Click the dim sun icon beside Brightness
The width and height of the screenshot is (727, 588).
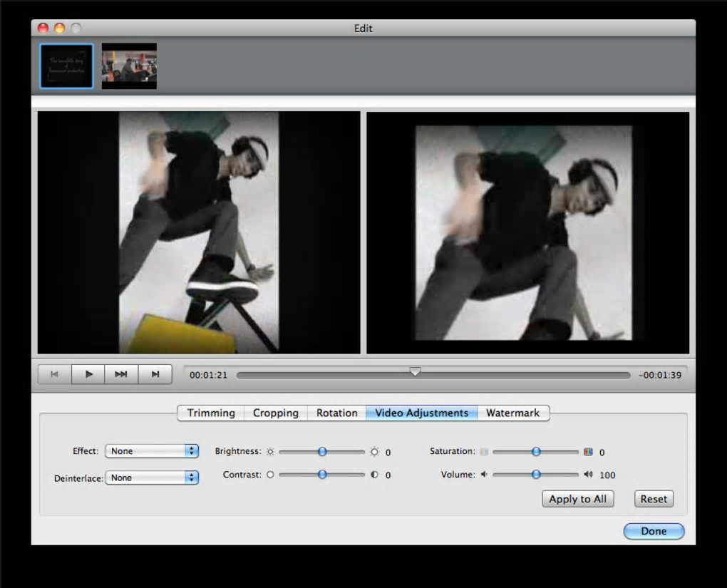pyautogui.click(x=270, y=452)
